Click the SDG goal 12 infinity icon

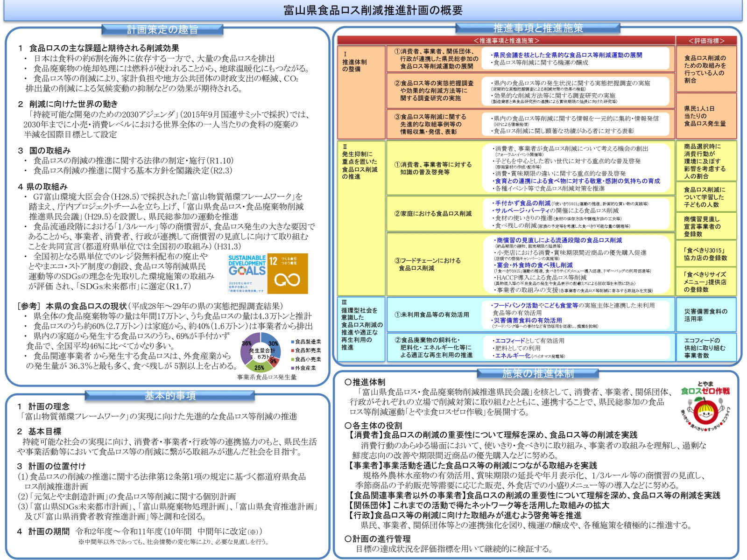tap(287, 279)
